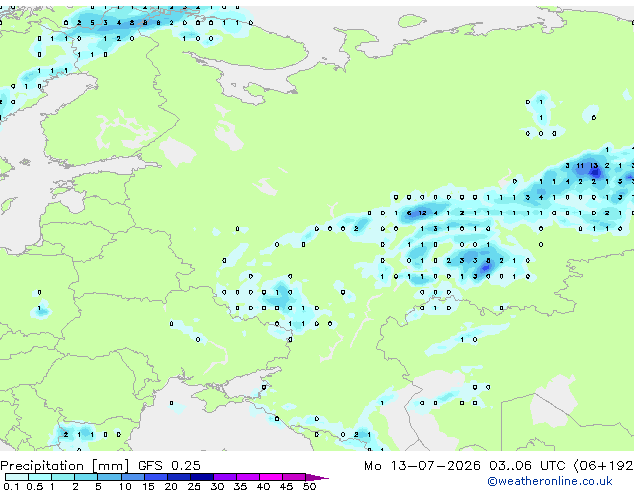The width and height of the screenshot is (634, 490).
Task: Click the 'GFS 0.25' model label
Action: click(x=169, y=466)
